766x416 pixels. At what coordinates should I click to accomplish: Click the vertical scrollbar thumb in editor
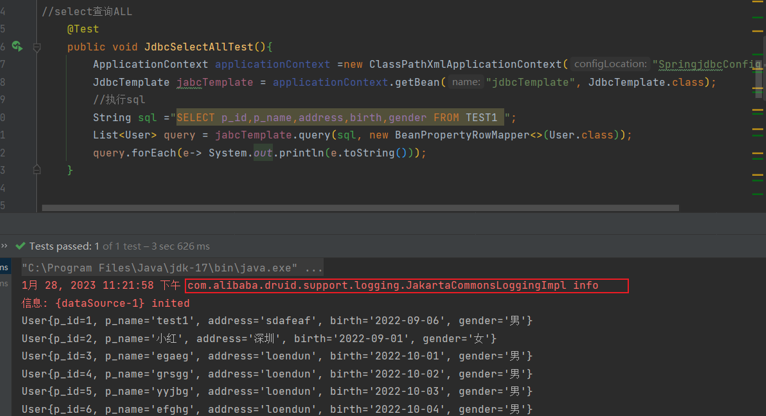pyautogui.click(x=758, y=77)
